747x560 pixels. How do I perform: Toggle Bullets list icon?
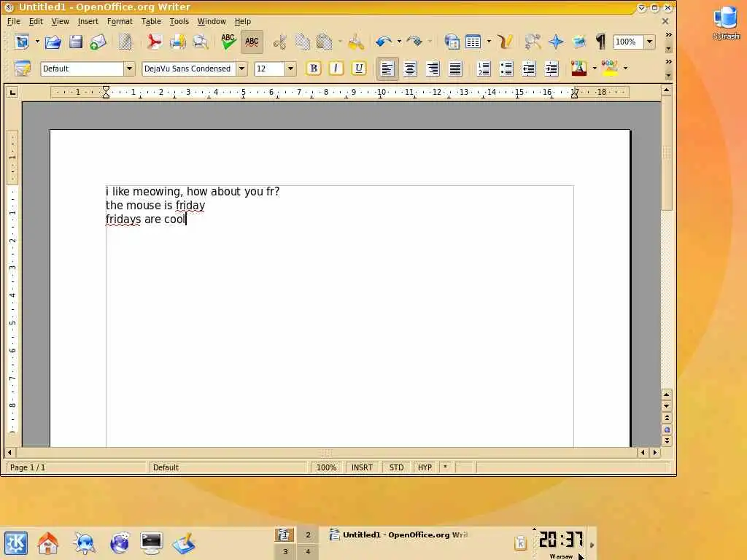(506, 69)
